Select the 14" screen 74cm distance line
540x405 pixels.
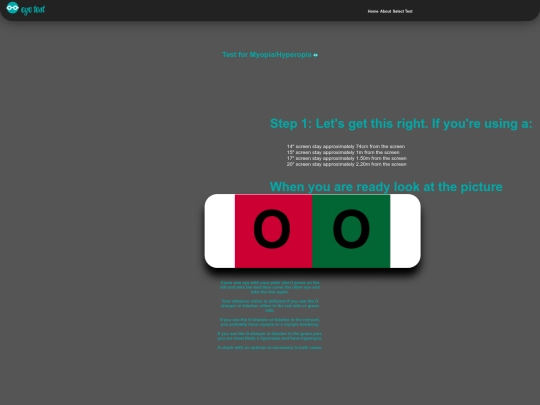click(346, 146)
